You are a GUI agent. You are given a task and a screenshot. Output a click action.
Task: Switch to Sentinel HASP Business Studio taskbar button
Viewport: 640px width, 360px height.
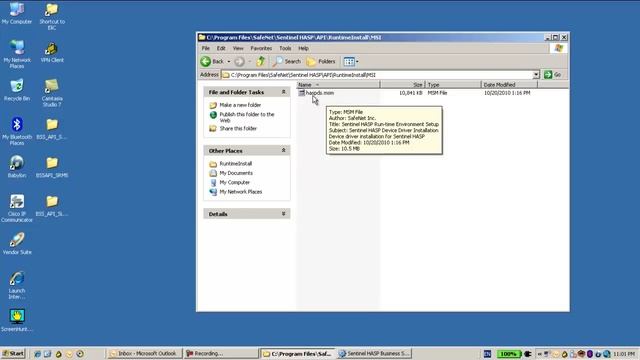coord(374,353)
